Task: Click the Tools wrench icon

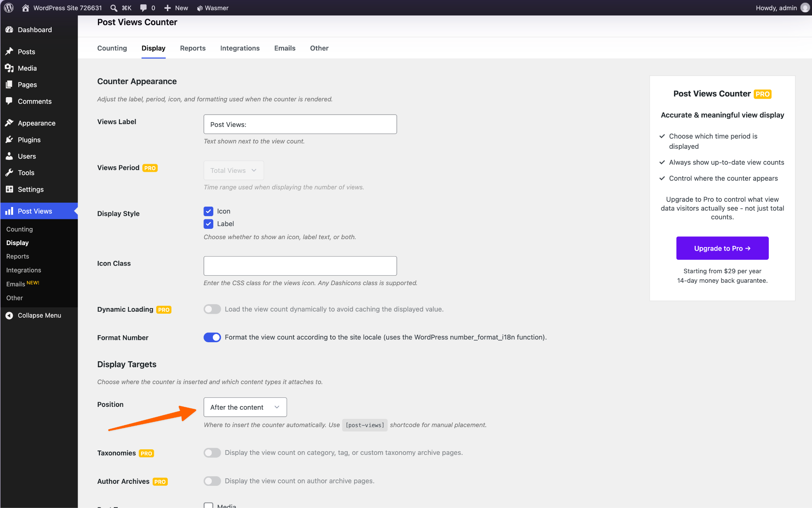Action: (9, 173)
